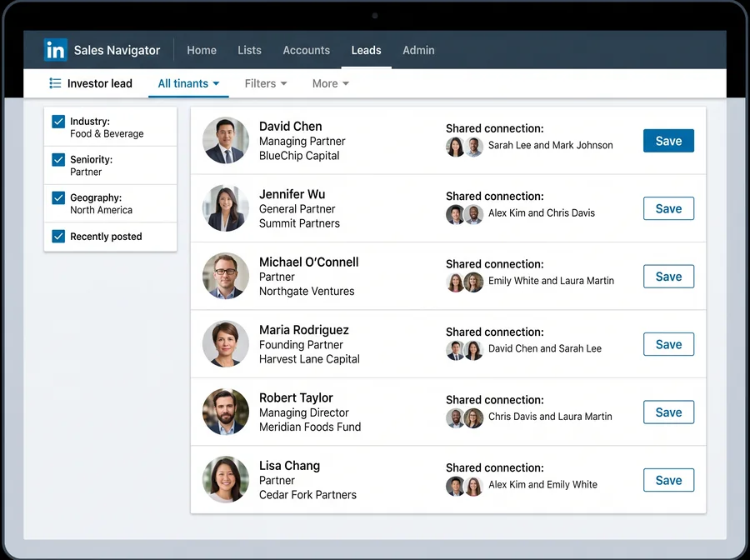Click the LinkedIn logo icon
The height and width of the screenshot is (560, 750).
click(x=56, y=50)
